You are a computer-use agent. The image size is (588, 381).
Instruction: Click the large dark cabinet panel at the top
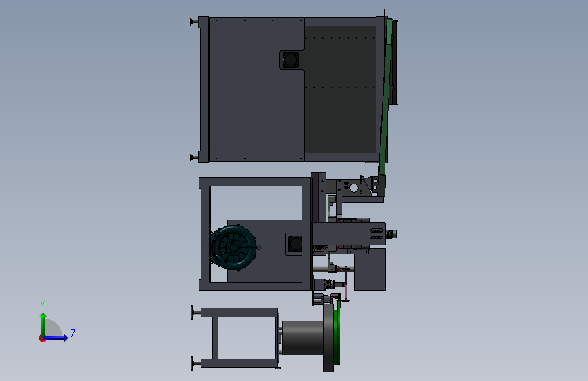click(256, 89)
